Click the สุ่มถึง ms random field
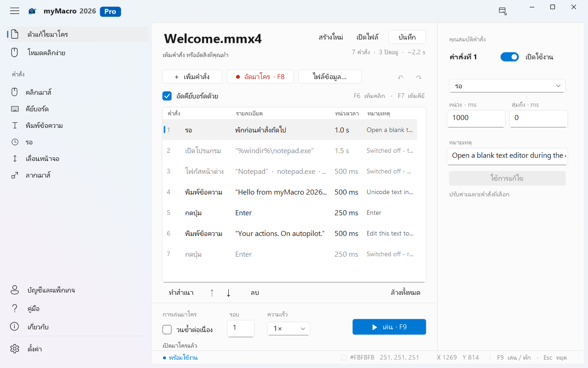The image size is (588, 368). (538, 118)
